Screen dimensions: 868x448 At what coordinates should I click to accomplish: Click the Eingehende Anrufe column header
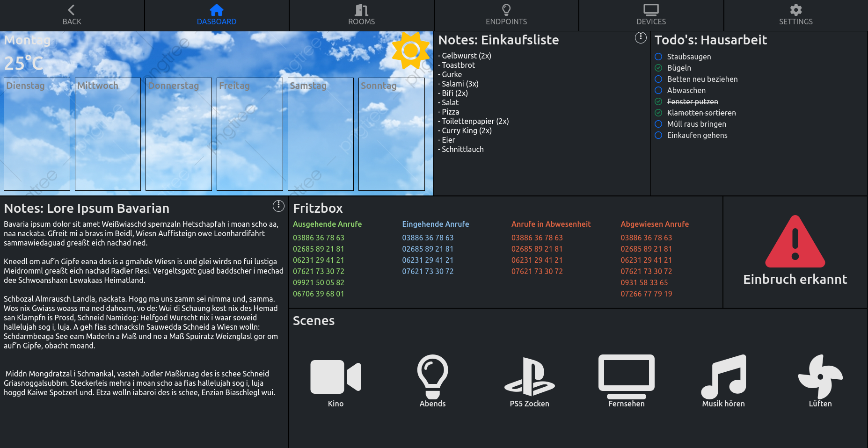point(436,224)
